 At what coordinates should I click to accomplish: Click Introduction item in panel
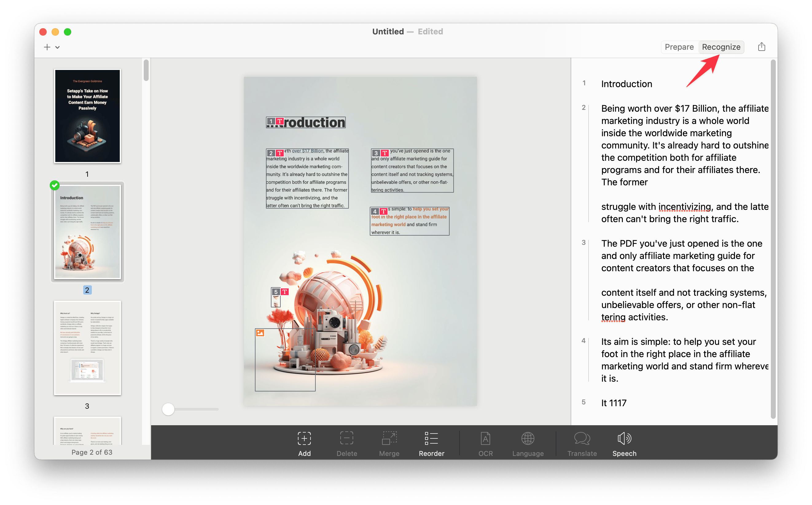coord(626,84)
